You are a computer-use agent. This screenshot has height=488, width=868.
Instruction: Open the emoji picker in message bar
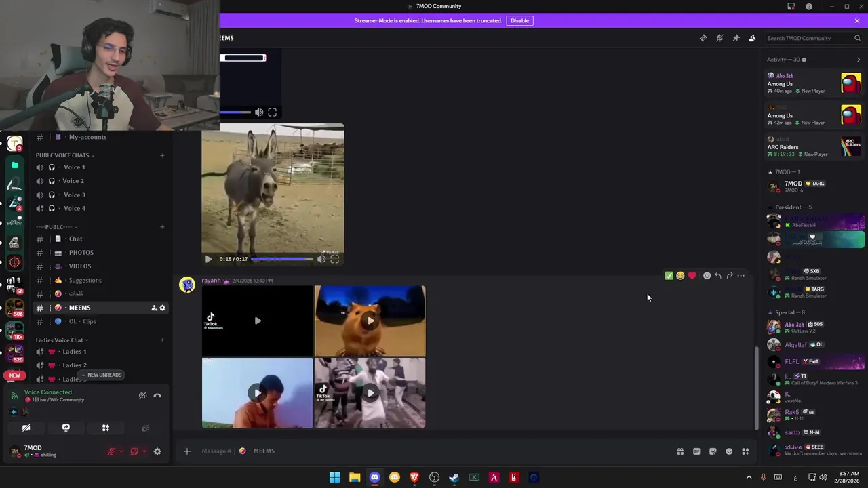click(729, 451)
